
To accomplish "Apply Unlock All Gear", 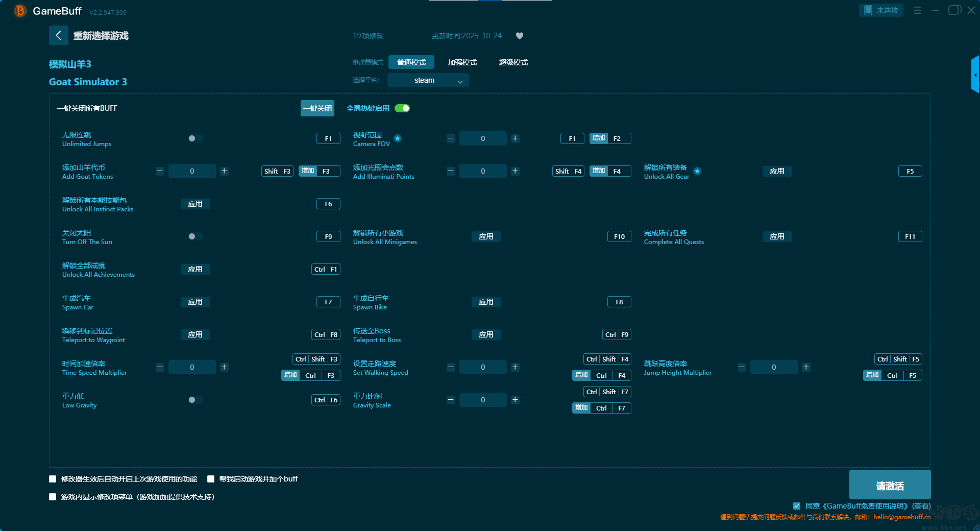I will coord(777,171).
